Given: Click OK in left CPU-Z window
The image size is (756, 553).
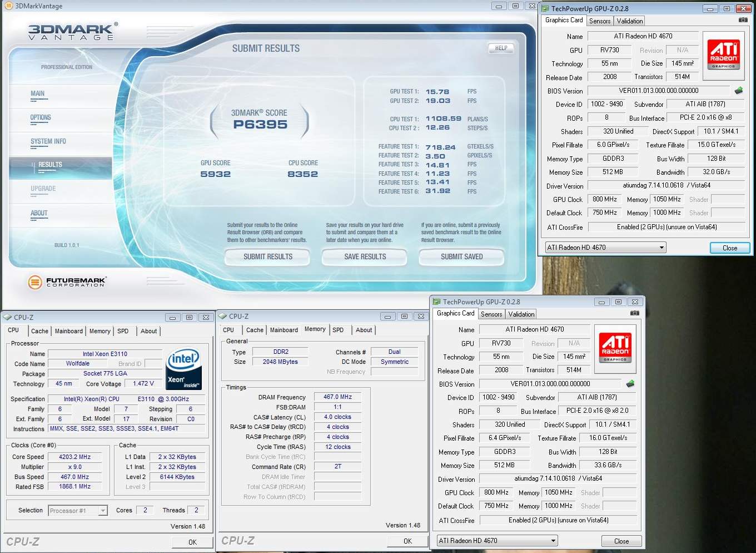Looking at the screenshot, I should [192, 542].
